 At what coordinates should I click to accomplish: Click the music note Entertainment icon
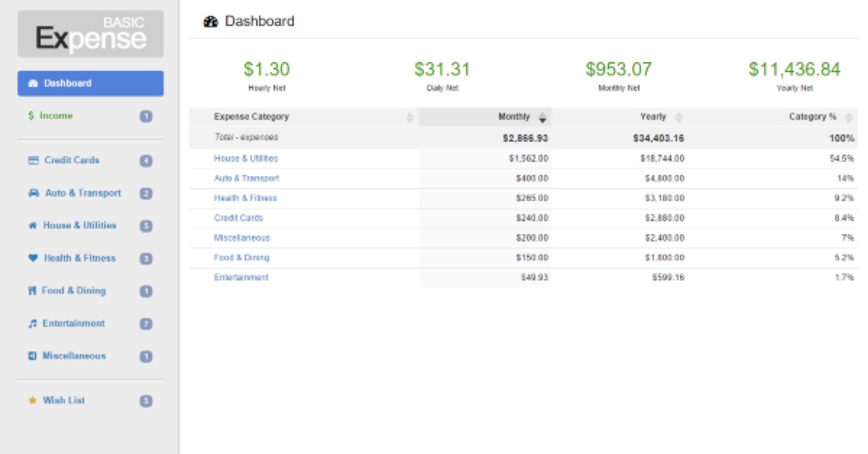tap(33, 323)
